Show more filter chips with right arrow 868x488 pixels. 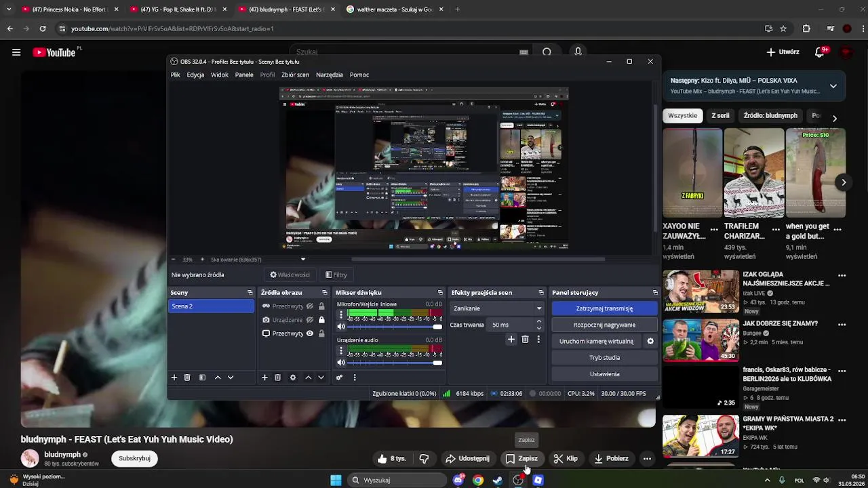click(835, 118)
